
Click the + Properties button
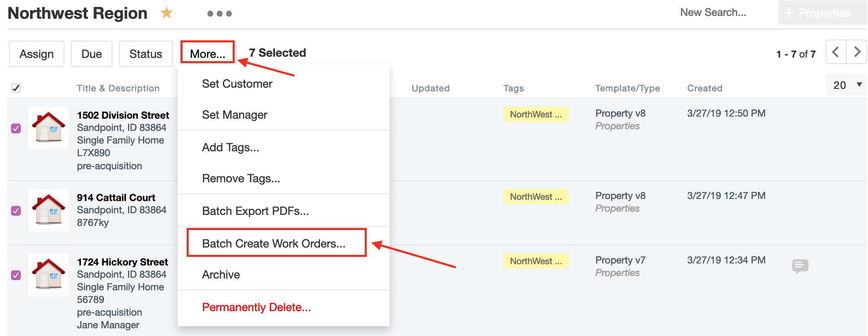coord(822,13)
